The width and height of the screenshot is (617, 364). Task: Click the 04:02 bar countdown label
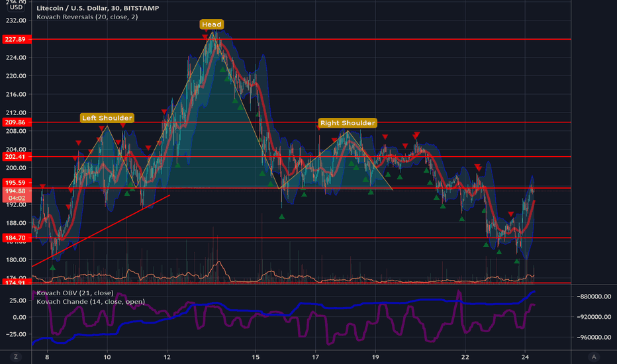17,198
